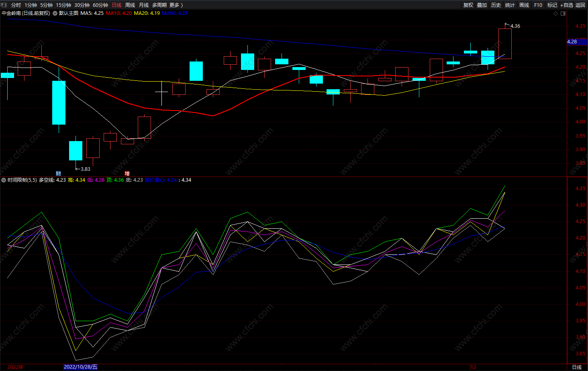588x371 pixels.
Task: Click the 顶: 4.36 value
Action: (115, 180)
